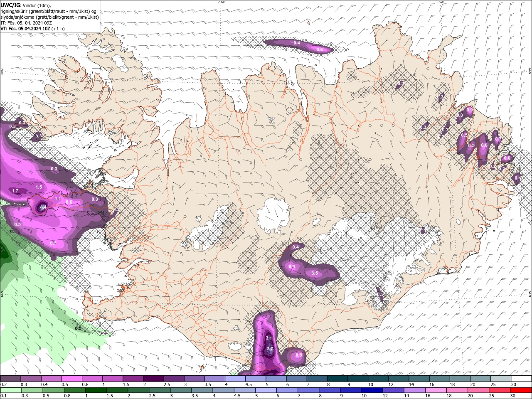Screen dimensions: 532x399
Task: Pick the pure red 30 mm rain swatch
Action: [521, 390]
